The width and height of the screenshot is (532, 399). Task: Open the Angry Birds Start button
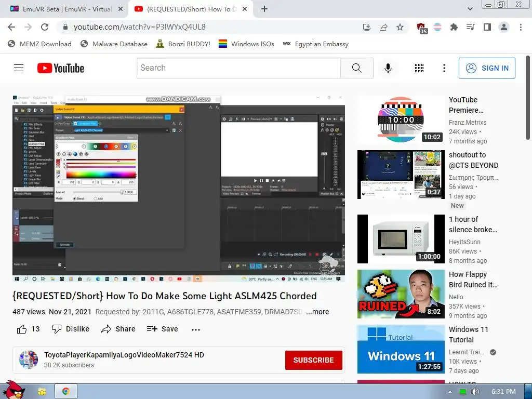pyautogui.click(x=14, y=390)
